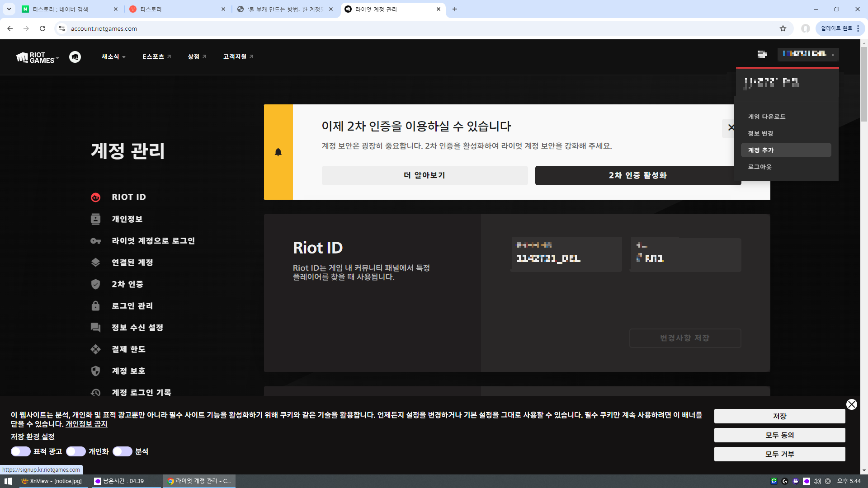Click the 변경사항 저장 button
This screenshot has width=868, height=488.
point(685,338)
